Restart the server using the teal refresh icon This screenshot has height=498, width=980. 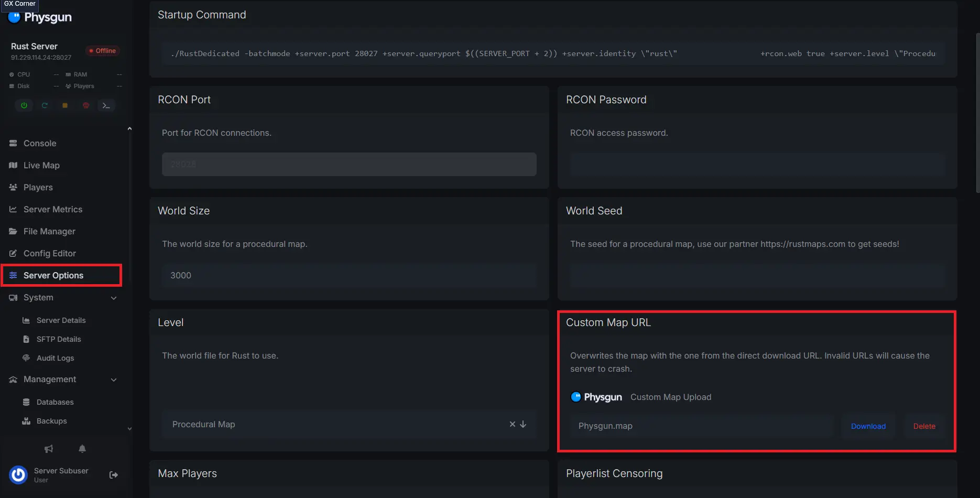pyautogui.click(x=45, y=105)
